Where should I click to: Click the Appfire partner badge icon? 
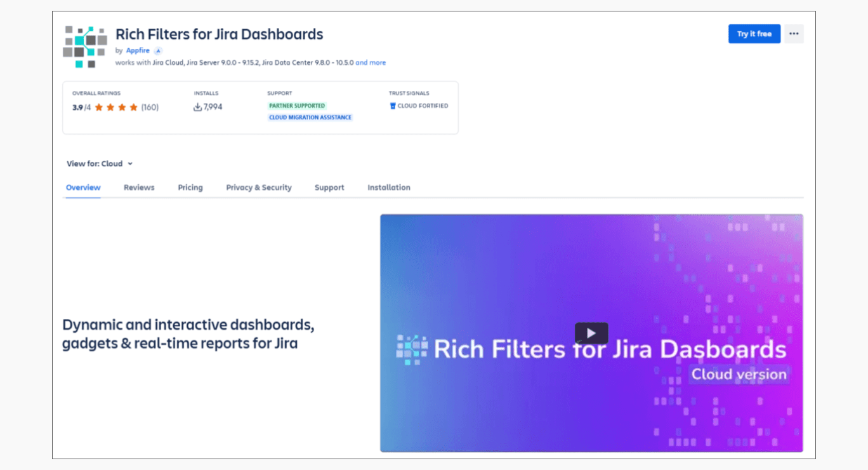tap(158, 51)
